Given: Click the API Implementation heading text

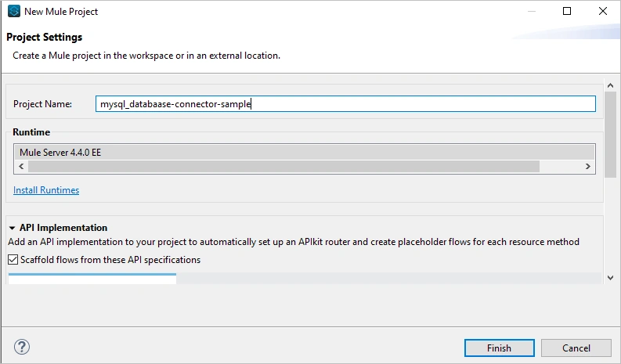Looking at the screenshot, I should (x=63, y=228).
